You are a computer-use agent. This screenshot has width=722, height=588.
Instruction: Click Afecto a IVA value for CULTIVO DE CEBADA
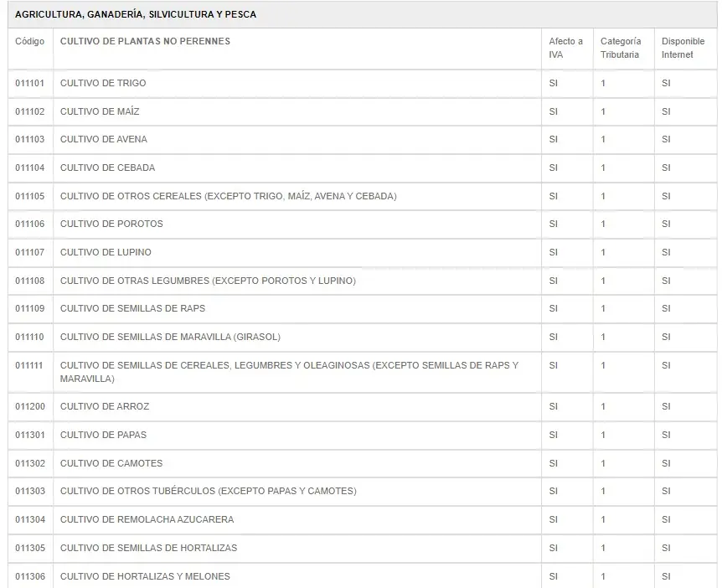point(553,168)
